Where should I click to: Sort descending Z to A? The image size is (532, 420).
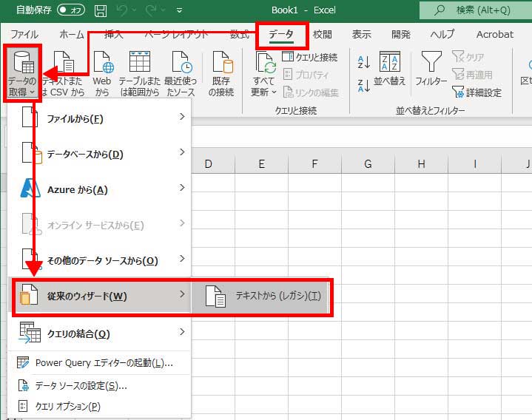pos(364,86)
